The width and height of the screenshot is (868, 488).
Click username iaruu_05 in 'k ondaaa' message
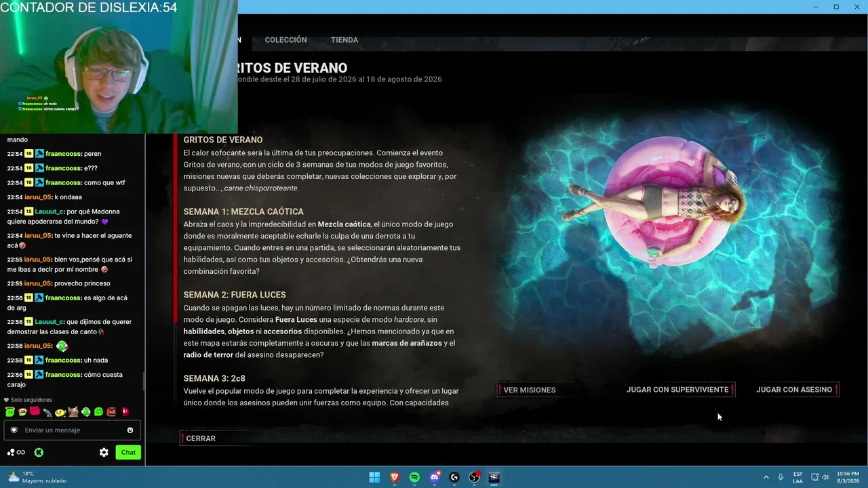point(38,197)
